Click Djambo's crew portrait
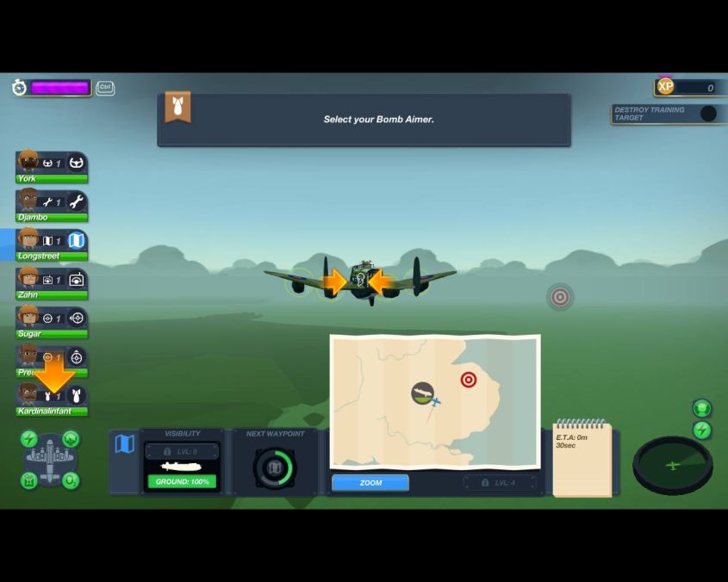The image size is (728, 582). [x=28, y=201]
